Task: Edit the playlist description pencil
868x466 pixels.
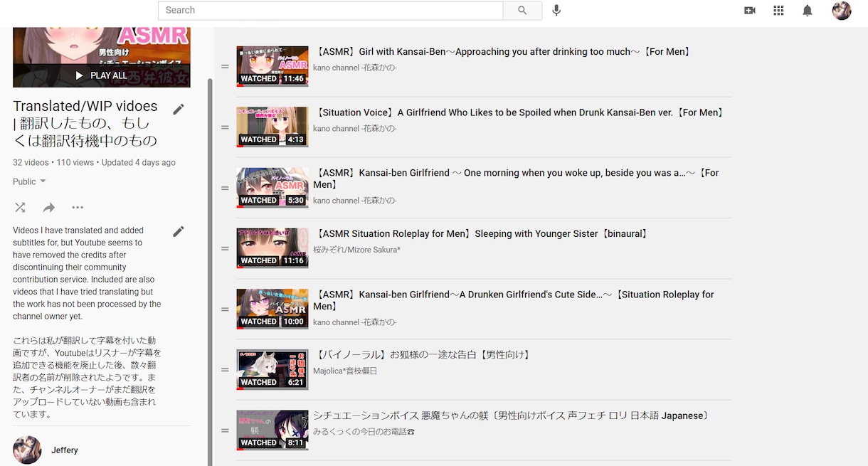Action: 179,231
